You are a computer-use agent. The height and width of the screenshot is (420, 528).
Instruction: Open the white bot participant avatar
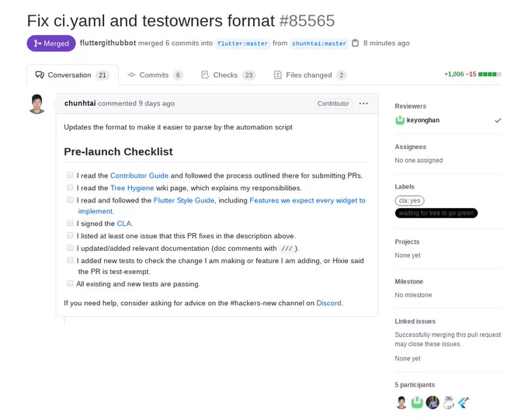point(448,402)
